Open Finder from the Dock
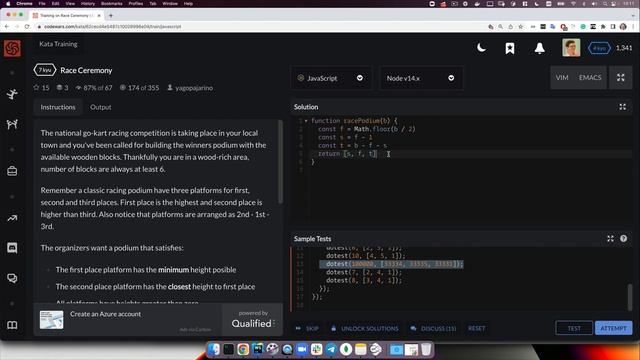Viewport: 640px width, 360px height. (x=214, y=349)
